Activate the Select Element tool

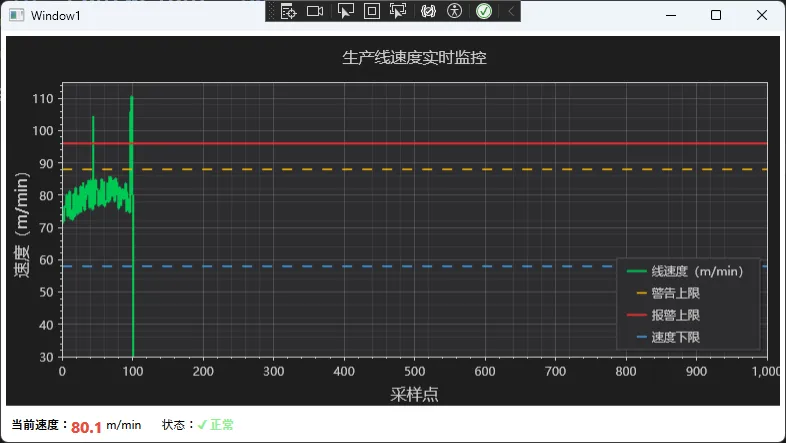(345, 11)
